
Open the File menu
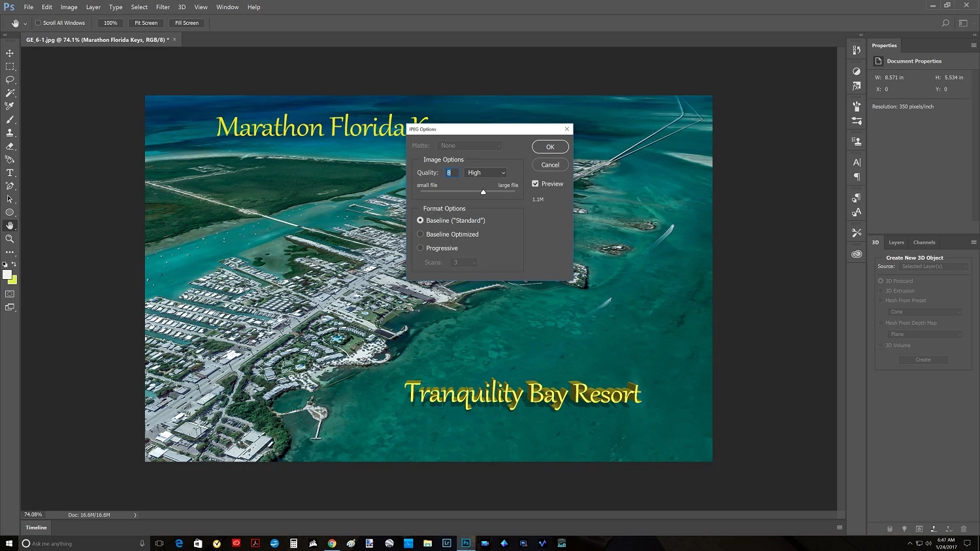point(29,7)
